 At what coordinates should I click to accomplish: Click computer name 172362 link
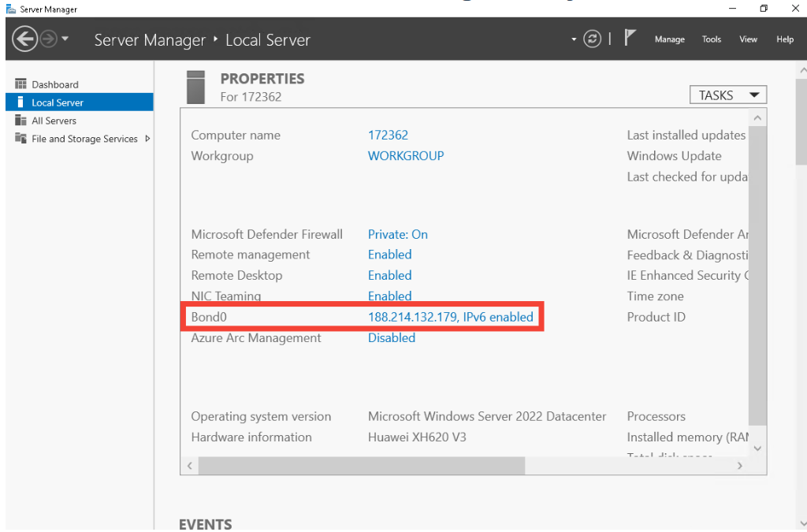(388, 136)
